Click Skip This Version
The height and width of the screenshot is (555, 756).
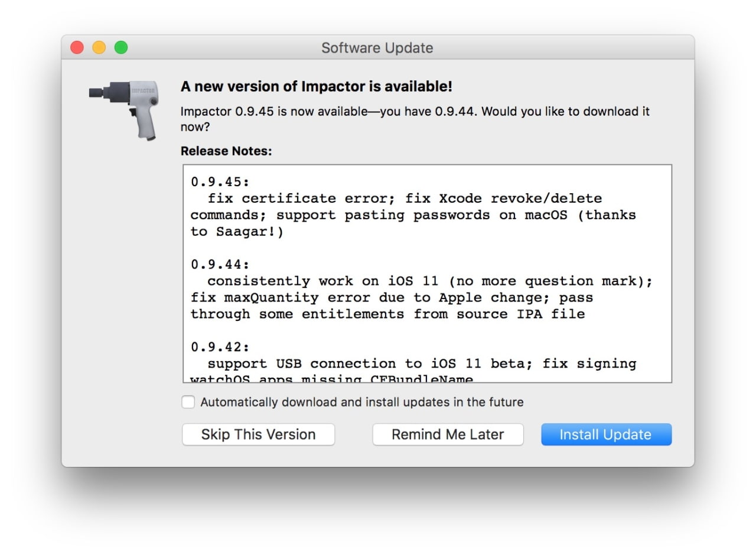pyautogui.click(x=258, y=434)
